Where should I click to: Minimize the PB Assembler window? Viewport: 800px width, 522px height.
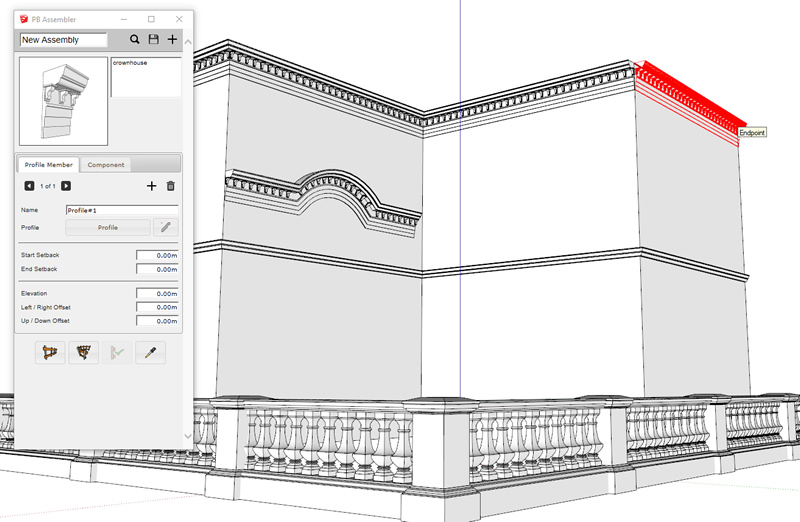pyautogui.click(x=124, y=19)
